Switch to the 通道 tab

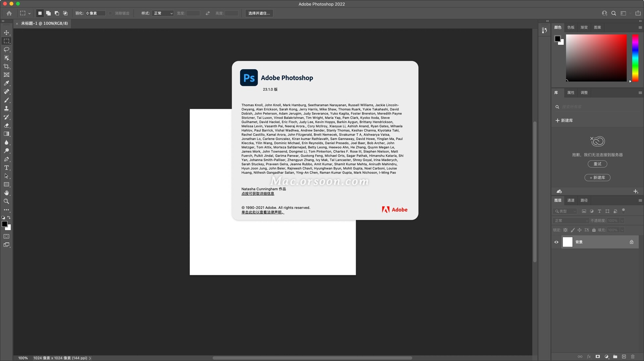pyautogui.click(x=571, y=200)
